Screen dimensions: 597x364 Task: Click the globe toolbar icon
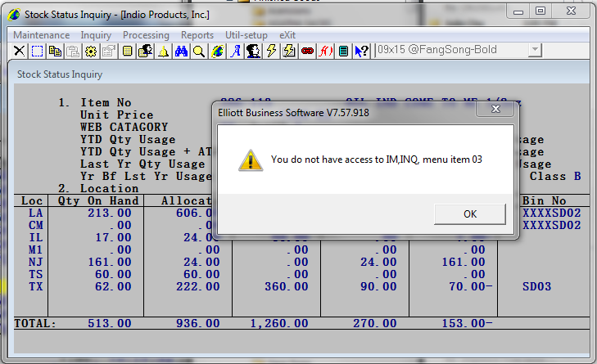coord(217,51)
